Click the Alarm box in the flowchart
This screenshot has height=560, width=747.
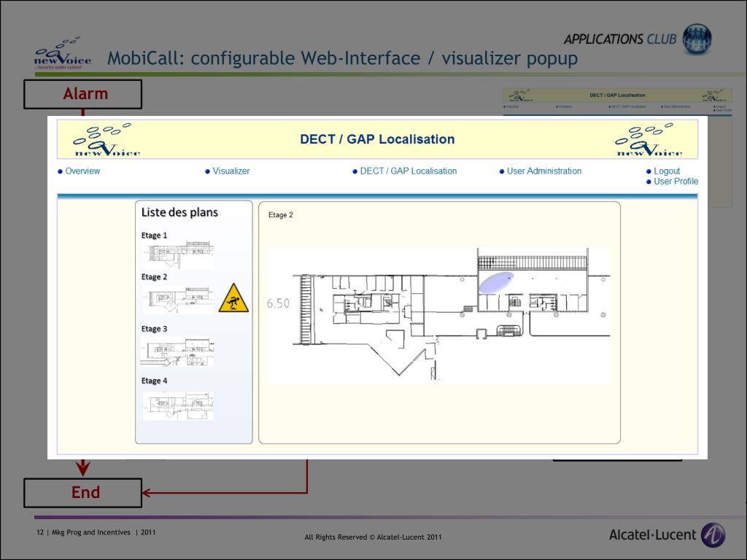(83, 94)
